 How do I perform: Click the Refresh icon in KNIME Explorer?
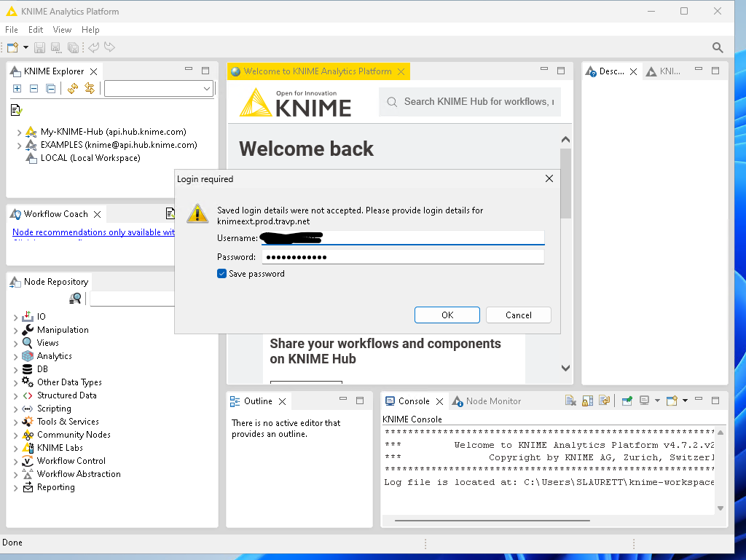click(72, 89)
